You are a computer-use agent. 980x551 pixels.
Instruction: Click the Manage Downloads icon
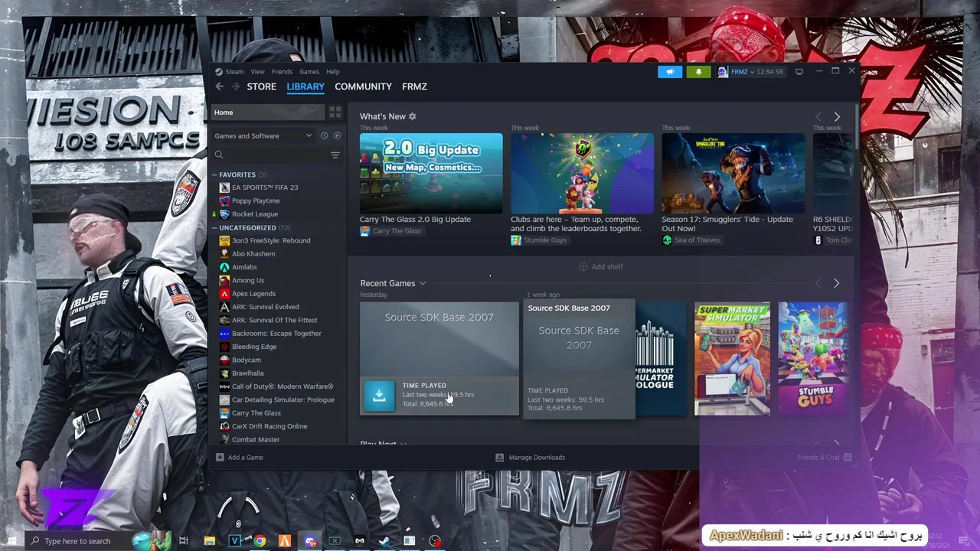tap(500, 458)
